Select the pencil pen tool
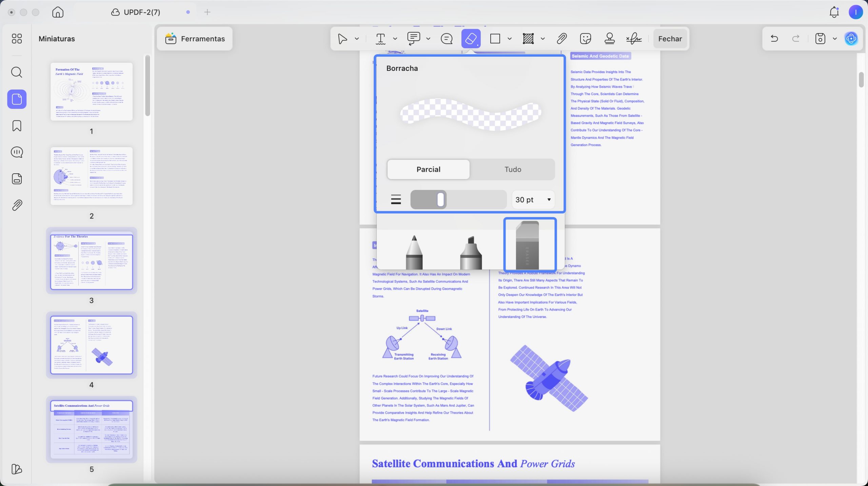The image size is (868, 486). coord(414,252)
